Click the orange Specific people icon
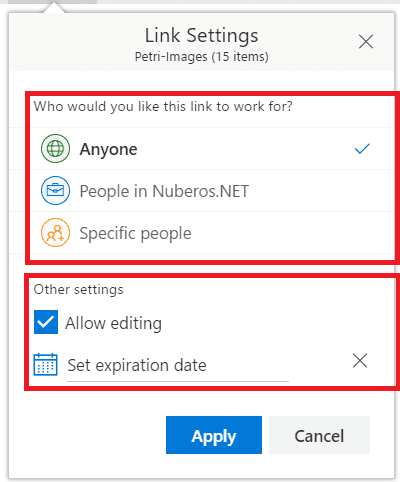This screenshot has height=482, width=400. click(55, 232)
